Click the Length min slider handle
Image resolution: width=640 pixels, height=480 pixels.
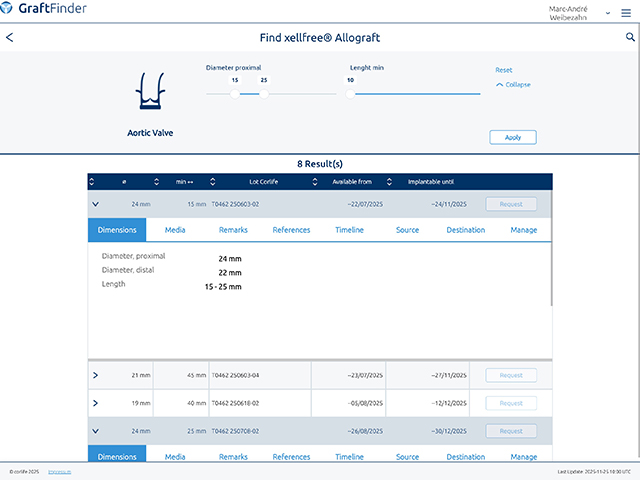[351, 94]
